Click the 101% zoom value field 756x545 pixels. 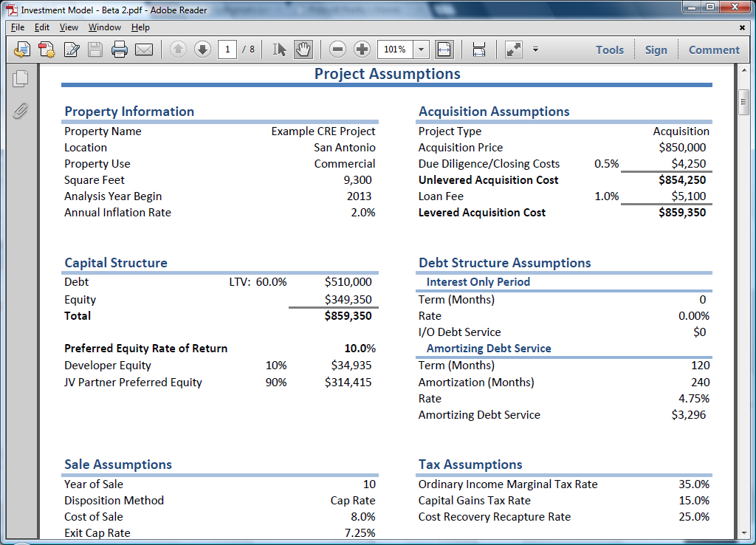(395, 49)
